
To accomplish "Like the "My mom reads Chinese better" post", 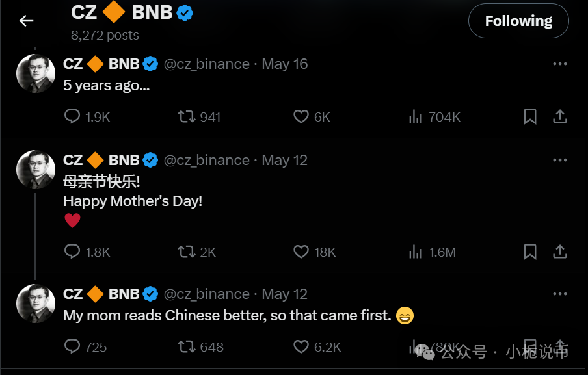I will pos(301,346).
